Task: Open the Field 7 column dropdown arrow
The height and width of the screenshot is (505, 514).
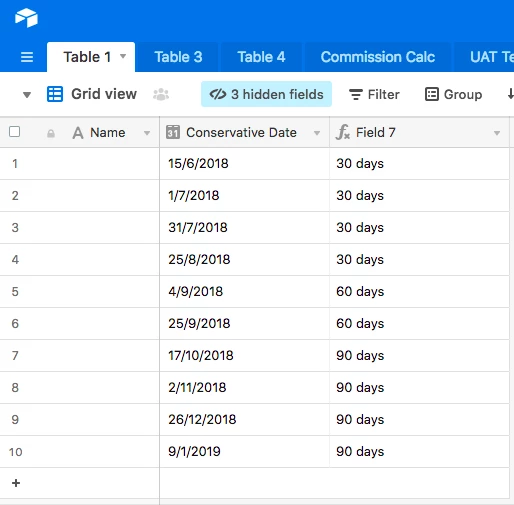Action: click(497, 133)
